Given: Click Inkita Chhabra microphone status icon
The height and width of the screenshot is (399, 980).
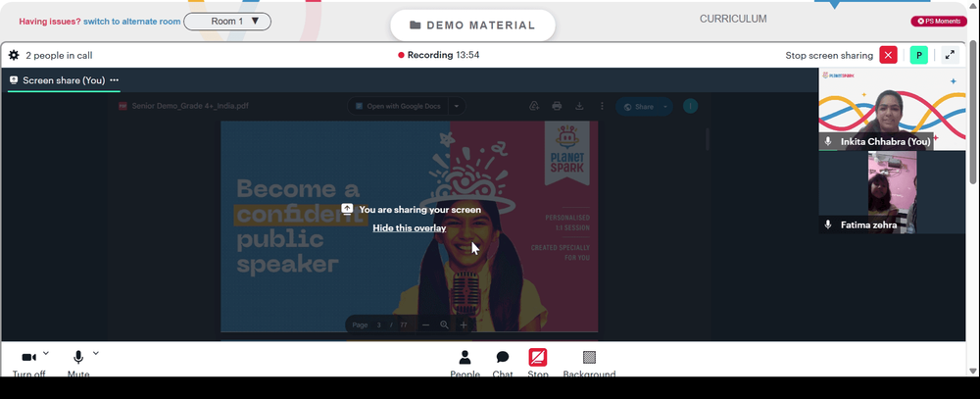Looking at the screenshot, I should (x=828, y=142).
